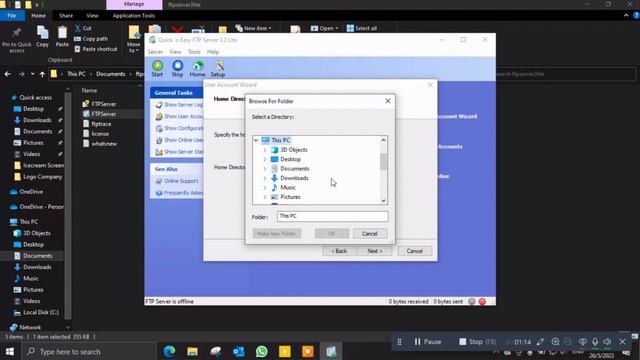640x360 pixels.
Task: Click Next in the User Account Wizard
Action: pyautogui.click(x=375, y=251)
